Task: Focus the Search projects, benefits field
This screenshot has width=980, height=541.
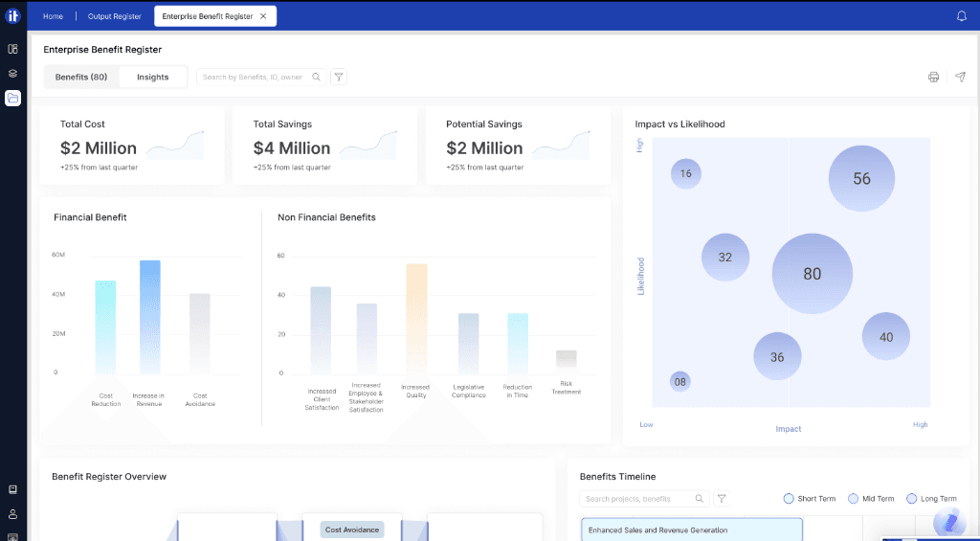Action: (644, 499)
